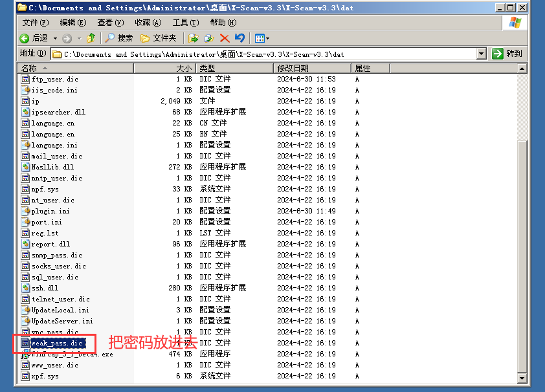Click the vertical scrollbar thumb
The width and height of the screenshot is (545, 392).
tap(522, 256)
